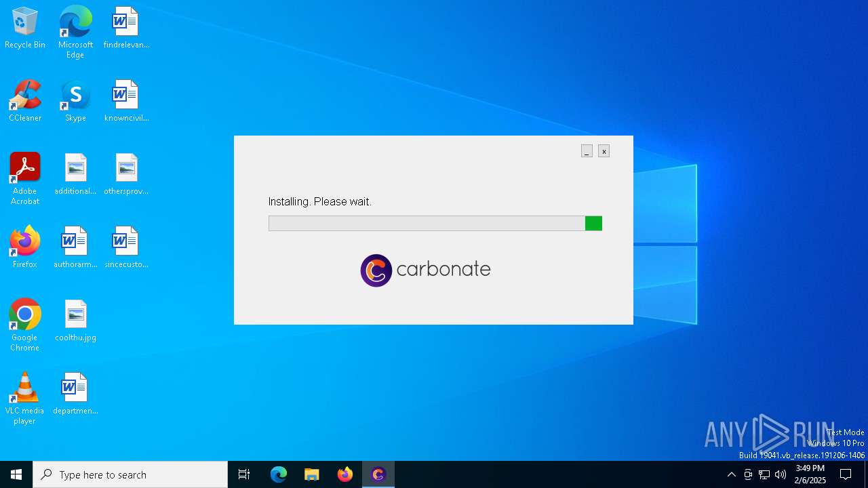Open the network status tray icon
The image size is (868, 488).
764,474
